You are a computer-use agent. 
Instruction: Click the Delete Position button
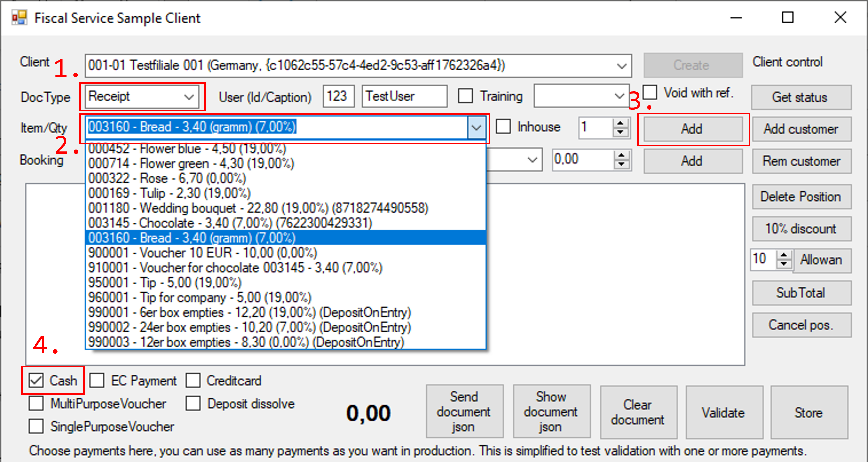tap(801, 197)
